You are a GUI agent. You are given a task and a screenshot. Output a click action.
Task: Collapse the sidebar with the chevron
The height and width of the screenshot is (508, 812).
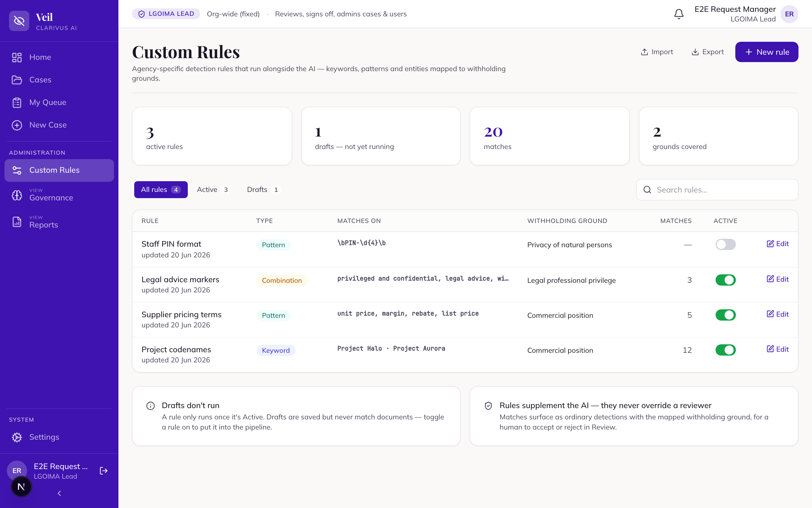[59, 493]
